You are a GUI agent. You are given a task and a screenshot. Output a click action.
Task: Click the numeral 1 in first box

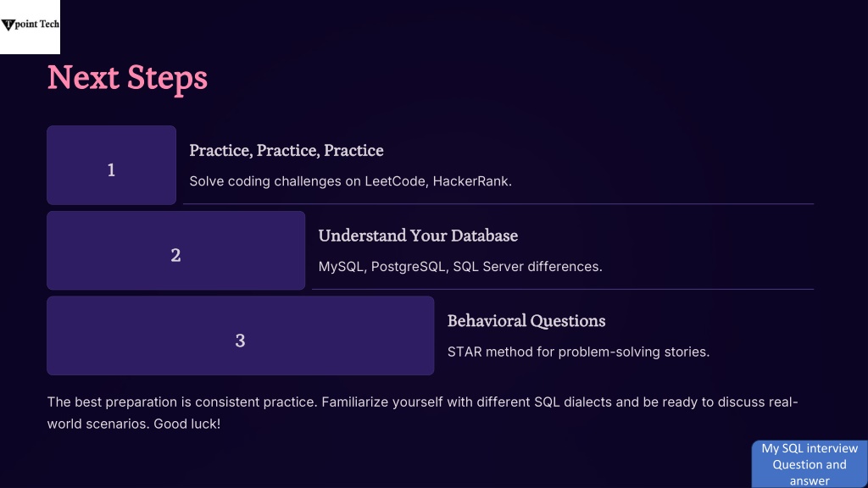click(x=111, y=169)
